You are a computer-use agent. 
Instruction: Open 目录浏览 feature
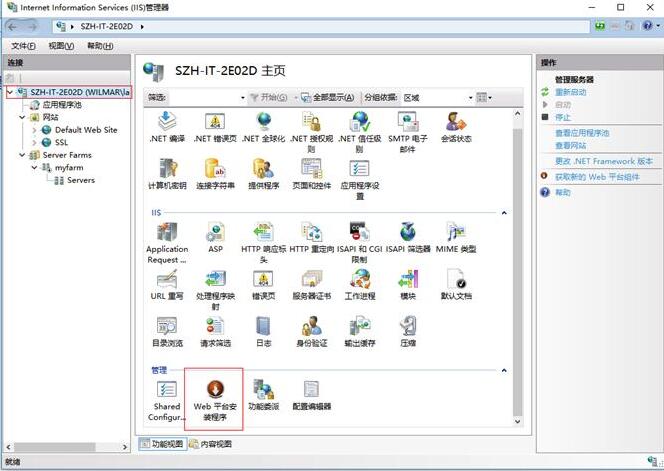(167, 332)
